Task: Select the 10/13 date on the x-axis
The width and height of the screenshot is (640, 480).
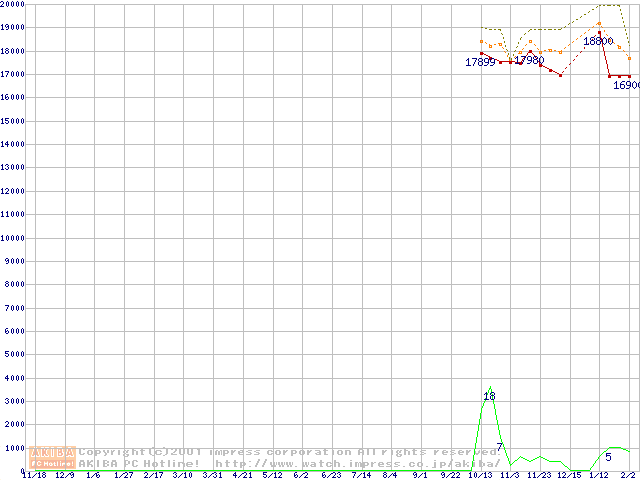Action: pyautogui.click(x=481, y=476)
